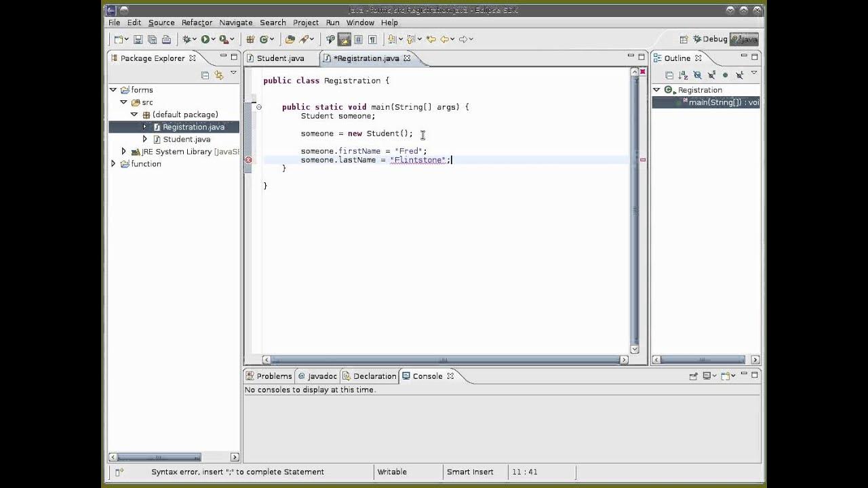Open the Navigate menu
This screenshot has height=488, width=868.
click(x=235, y=22)
